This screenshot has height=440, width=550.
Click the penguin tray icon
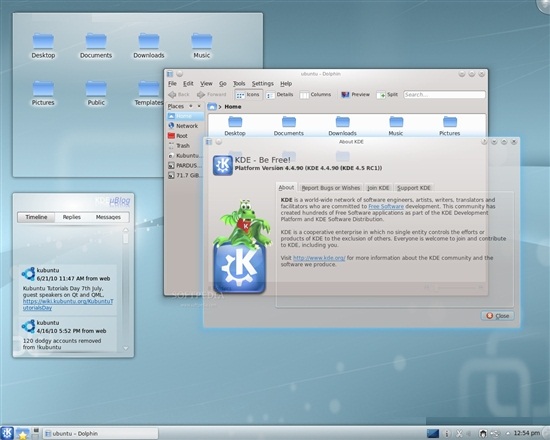pos(483,434)
